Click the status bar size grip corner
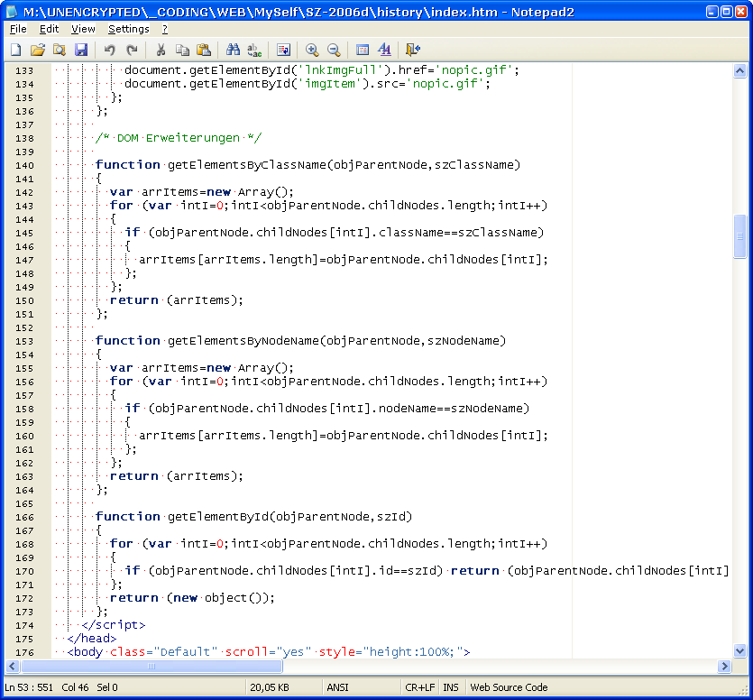Screen dimensions: 753x700 click(744, 690)
